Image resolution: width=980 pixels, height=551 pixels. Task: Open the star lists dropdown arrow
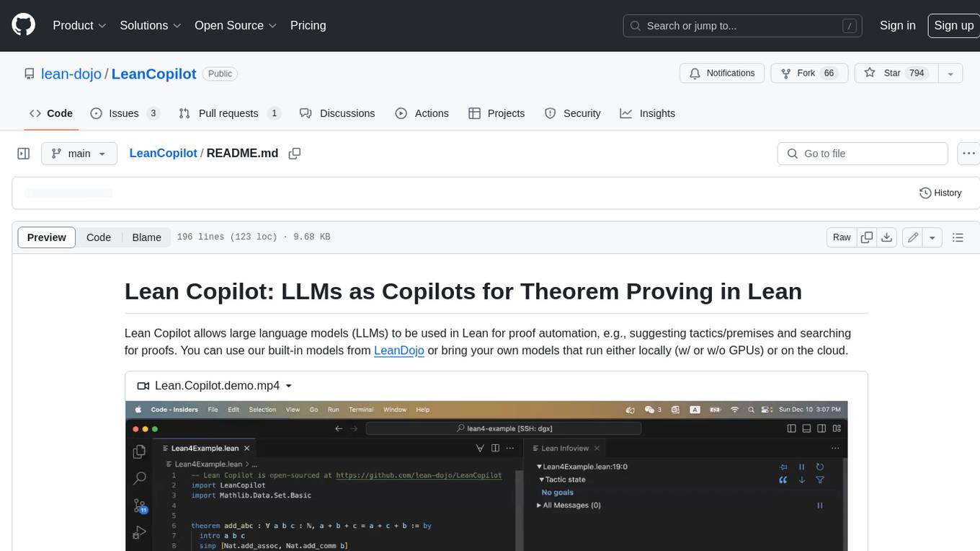click(x=950, y=73)
